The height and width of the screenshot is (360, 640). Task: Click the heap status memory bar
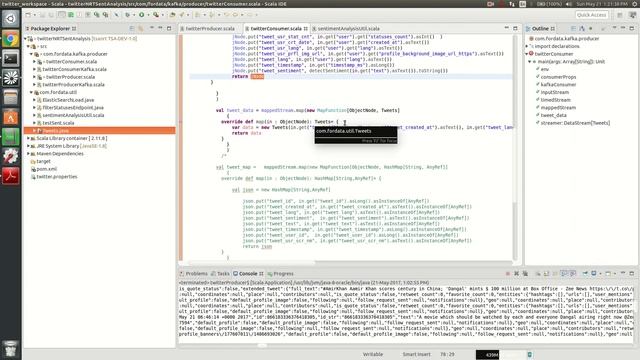pyautogui.click(x=501, y=355)
